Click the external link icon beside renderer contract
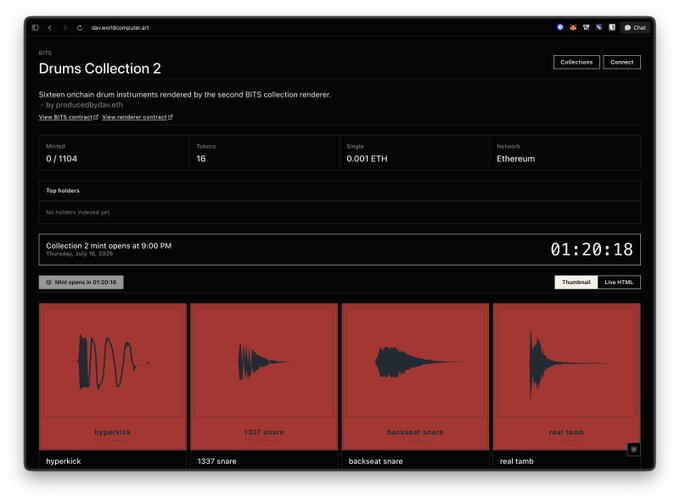 pyautogui.click(x=170, y=117)
